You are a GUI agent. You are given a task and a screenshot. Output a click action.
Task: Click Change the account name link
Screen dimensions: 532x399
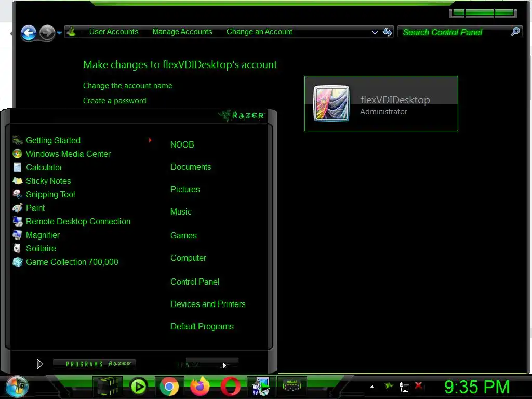pyautogui.click(x=128, y=86)
